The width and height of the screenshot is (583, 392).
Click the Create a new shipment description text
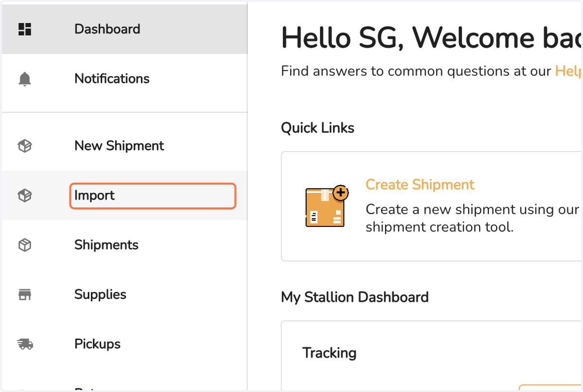pyautogui.click(x=473, y=218)
